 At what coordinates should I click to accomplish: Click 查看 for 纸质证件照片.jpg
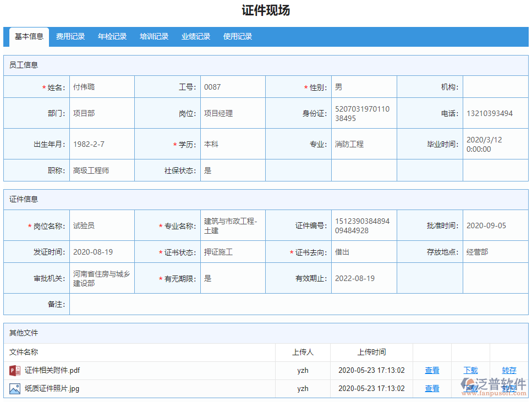[x=432, y=388]
